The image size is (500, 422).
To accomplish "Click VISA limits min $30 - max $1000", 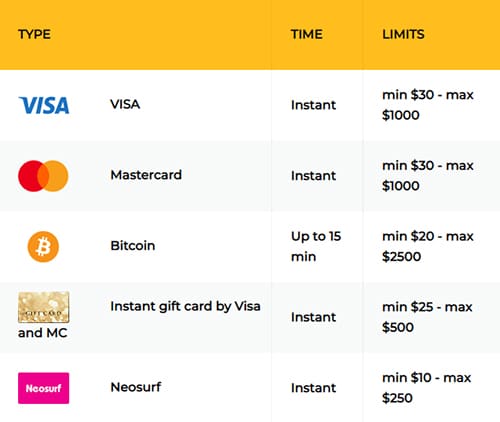I will [x=428, y=105].
